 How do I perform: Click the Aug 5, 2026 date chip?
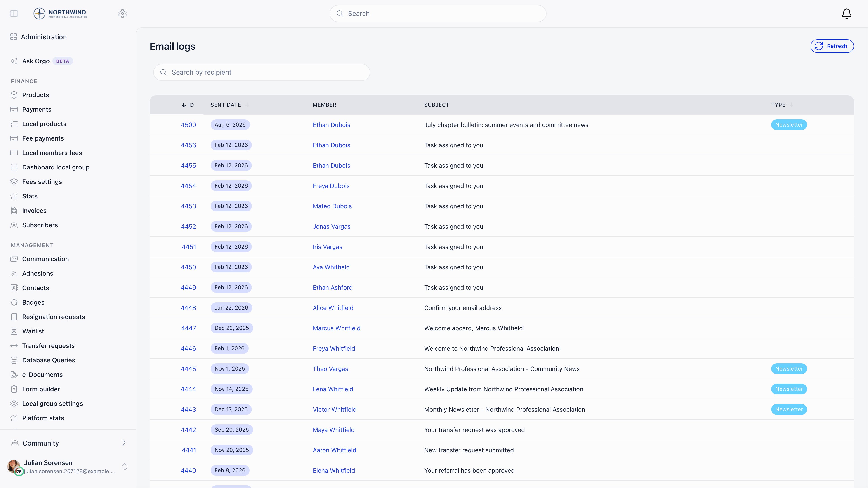coord(230,125)
